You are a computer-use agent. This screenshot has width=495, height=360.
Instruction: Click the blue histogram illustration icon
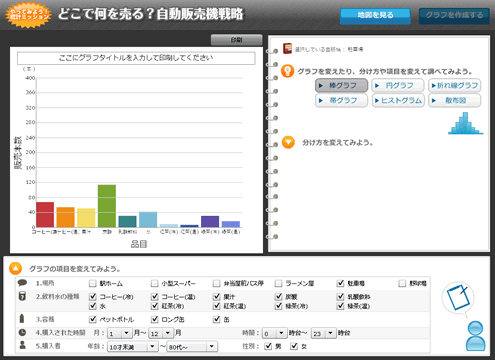465,123
